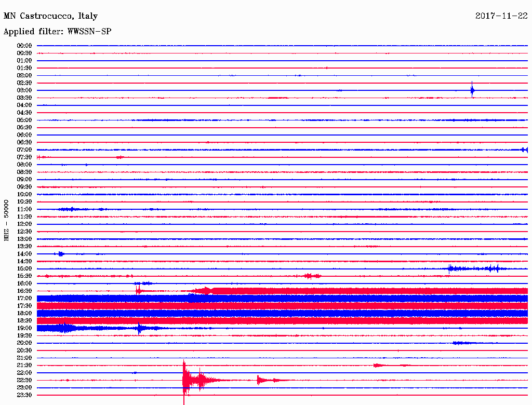The width and height of the screenshot is (532, 405).
Task: Click the 10:00 time label
Action: tap(24, 194)
